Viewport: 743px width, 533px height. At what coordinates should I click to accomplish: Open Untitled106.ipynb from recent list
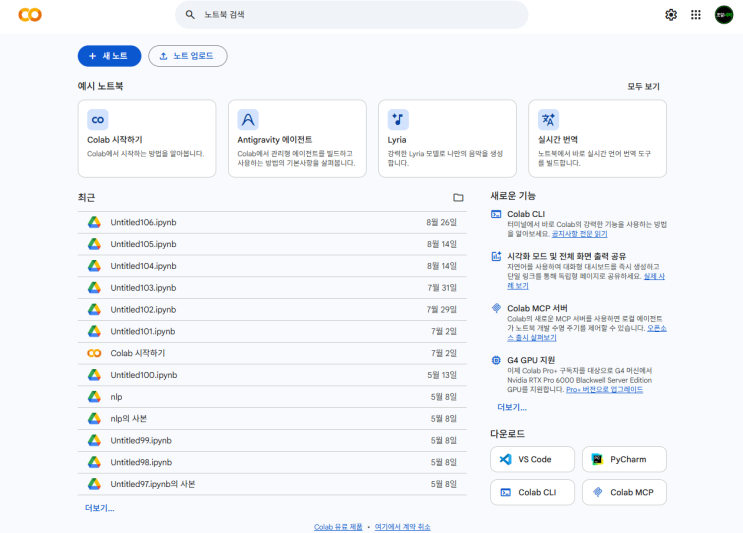click(272, 222)
